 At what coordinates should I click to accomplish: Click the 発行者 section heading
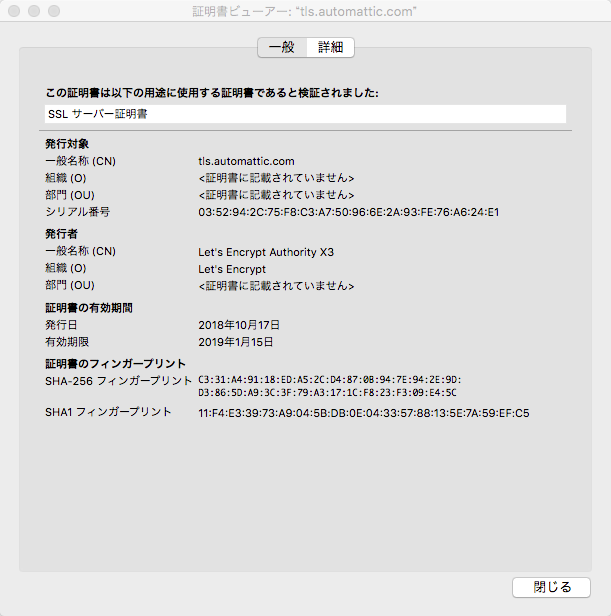[x=62, y=234]
